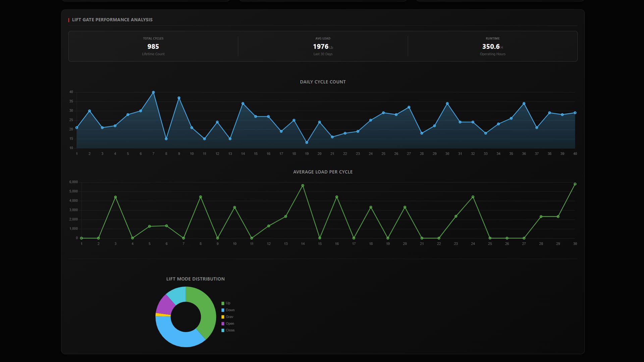Viewport: 644px width, 362px height.
Task: Click day 7 peak point in Daily Cycle Count
Action: click(x=153, y=92)
